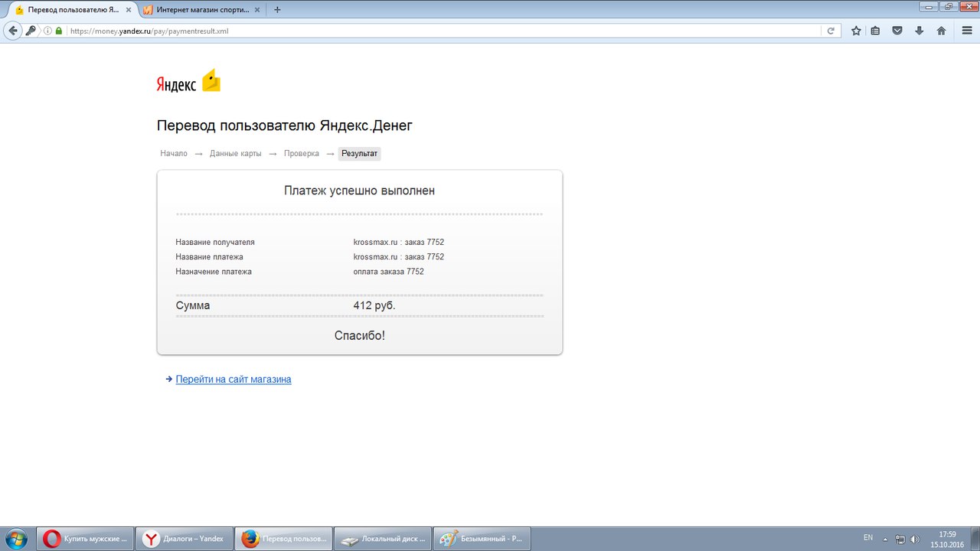980x551 pixels.
Task: Click the Платеж успешно выполнен heading
Action: (359, 191)
